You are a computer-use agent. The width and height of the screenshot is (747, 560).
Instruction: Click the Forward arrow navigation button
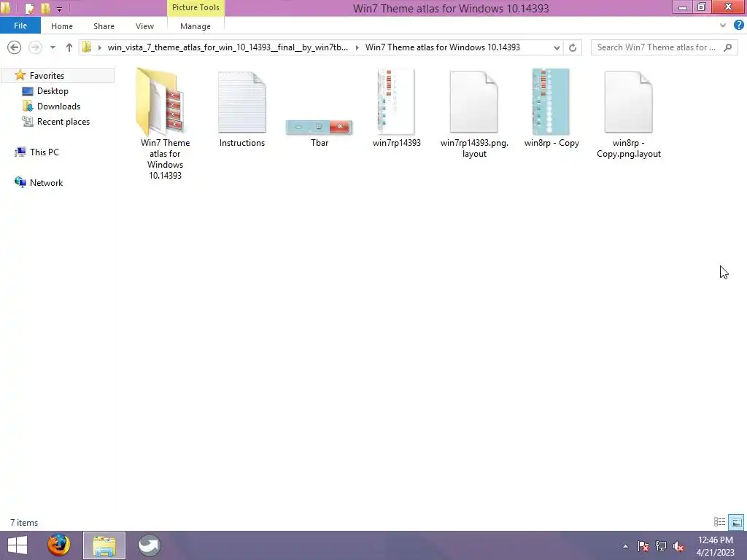[35, 47]
